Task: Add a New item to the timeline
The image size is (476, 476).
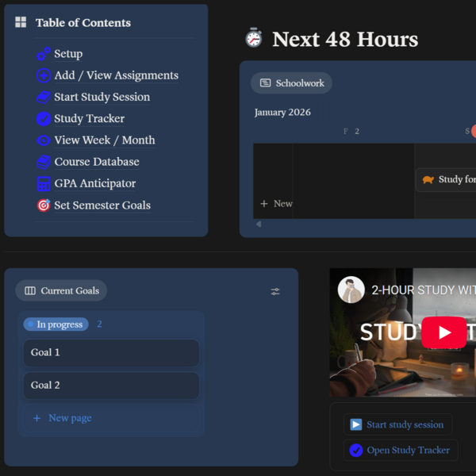Action: pos(276,204)
